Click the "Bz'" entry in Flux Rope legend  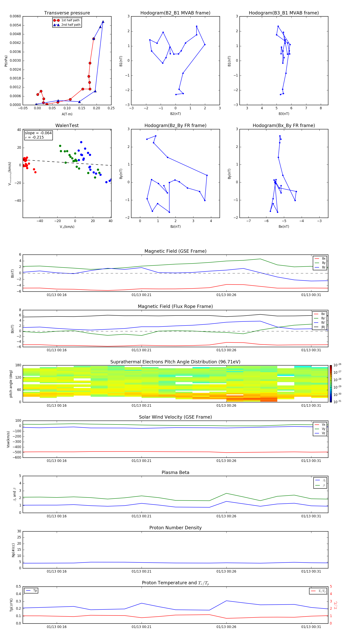pyautogui.click(x=320, y=323)
